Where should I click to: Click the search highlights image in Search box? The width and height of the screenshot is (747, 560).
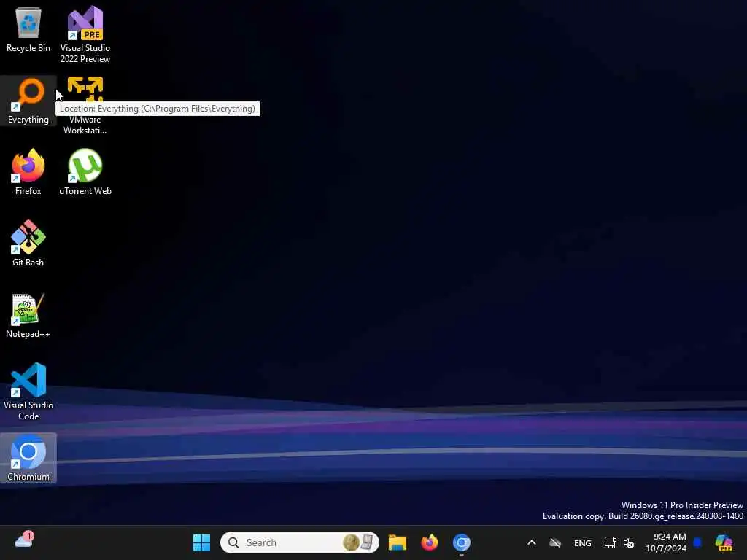358,542
